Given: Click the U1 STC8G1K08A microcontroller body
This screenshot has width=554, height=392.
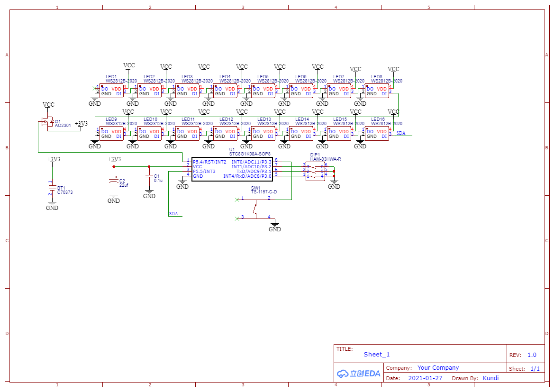Looking at the screenshot, I should (232, 169).
